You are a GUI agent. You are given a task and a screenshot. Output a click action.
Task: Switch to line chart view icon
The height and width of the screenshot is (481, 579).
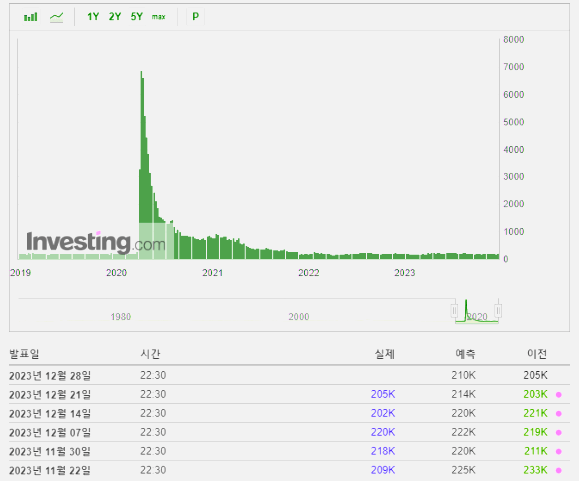pos(56,17)
